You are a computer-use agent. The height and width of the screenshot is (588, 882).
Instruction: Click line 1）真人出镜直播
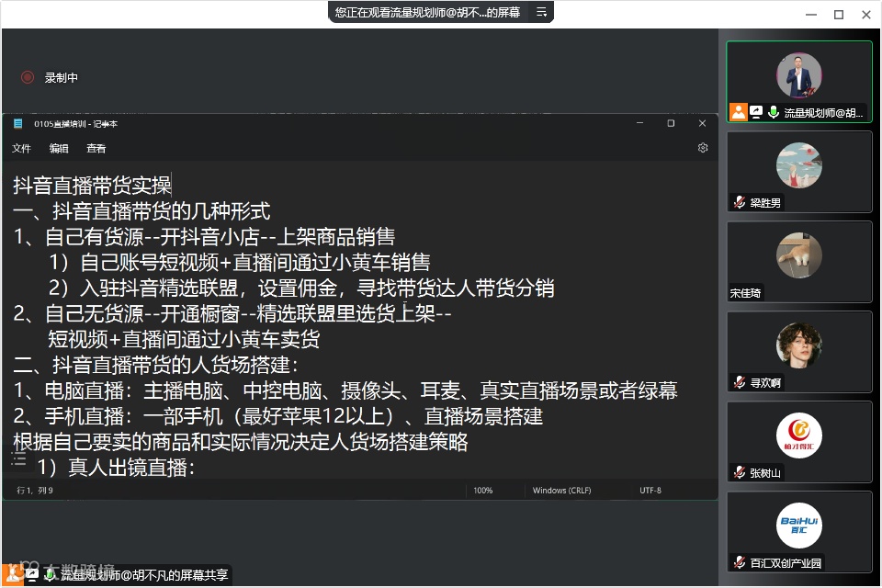pyautogui.click(x=116, y=468)
